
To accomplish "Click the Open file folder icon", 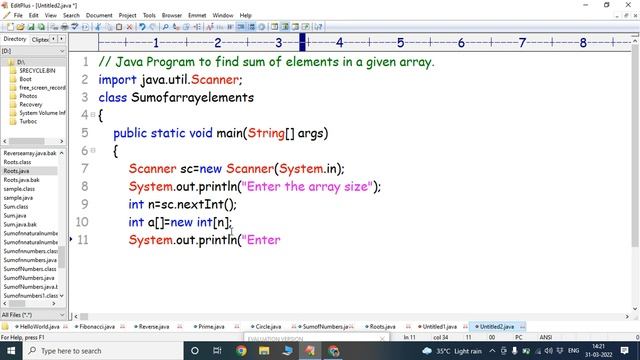I will (x=20, y=27).
